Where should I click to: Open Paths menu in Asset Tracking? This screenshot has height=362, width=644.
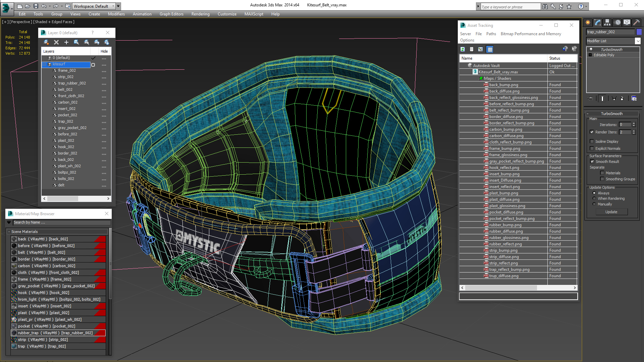coord(491,34)
